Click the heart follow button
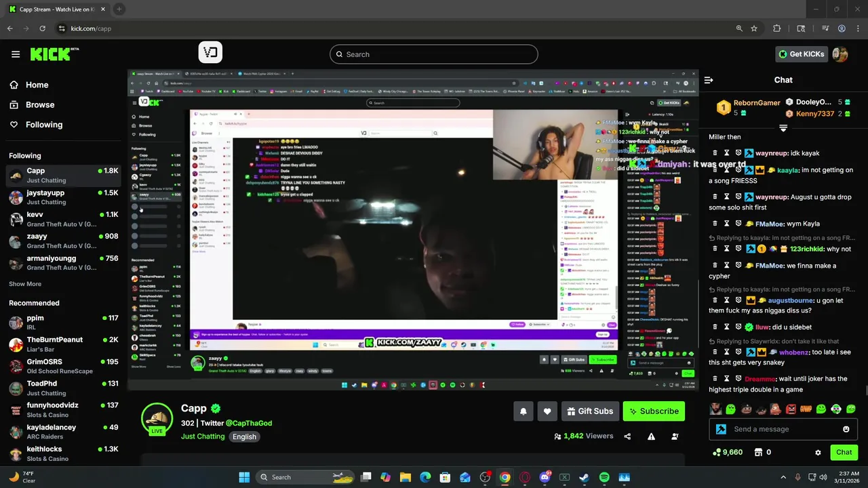 tap(547, 411)
